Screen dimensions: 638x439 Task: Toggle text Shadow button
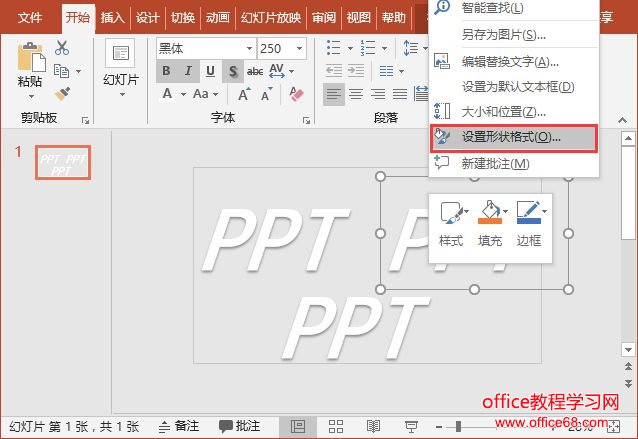click(x=232, y=72)
